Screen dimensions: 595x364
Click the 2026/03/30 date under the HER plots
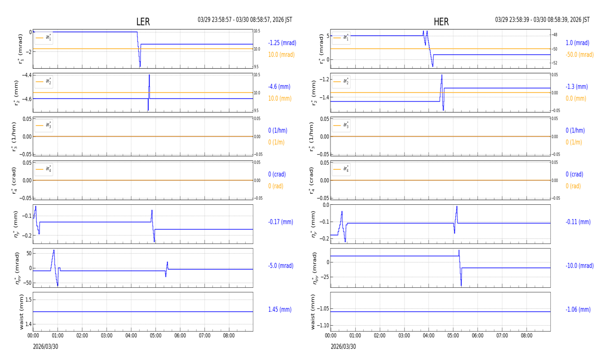coord(343,347)
